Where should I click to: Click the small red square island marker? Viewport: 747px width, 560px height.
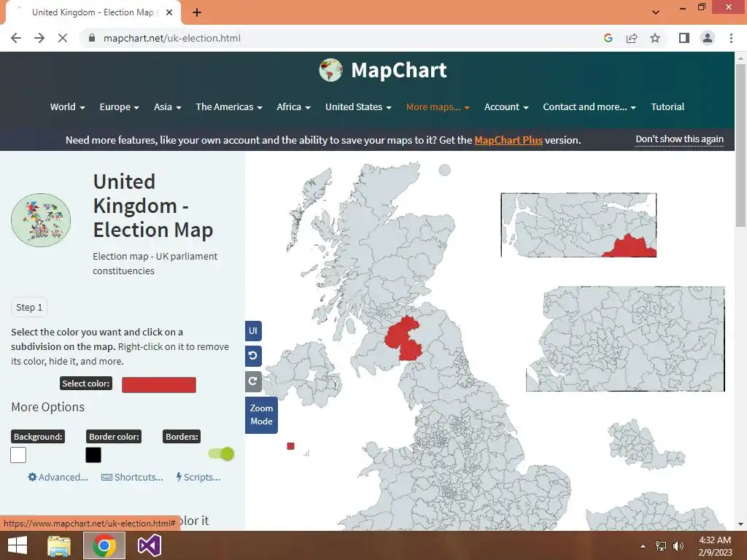(x=290, y=446)
